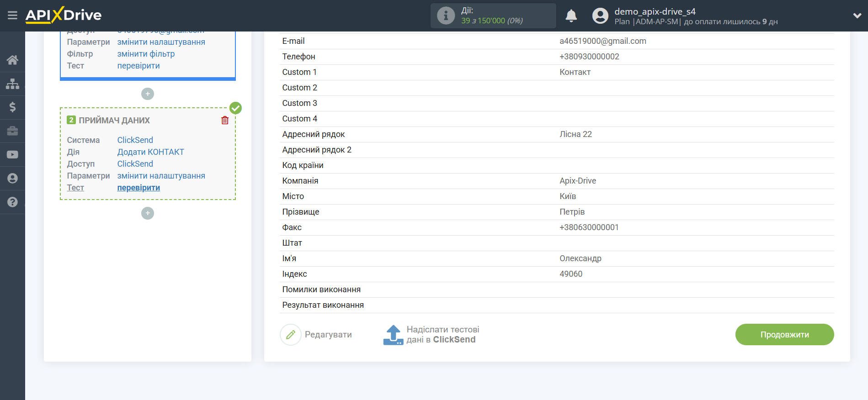Click the upload send test data icon
The width and height of the screenshot is (868, 400).
point(393,335)
